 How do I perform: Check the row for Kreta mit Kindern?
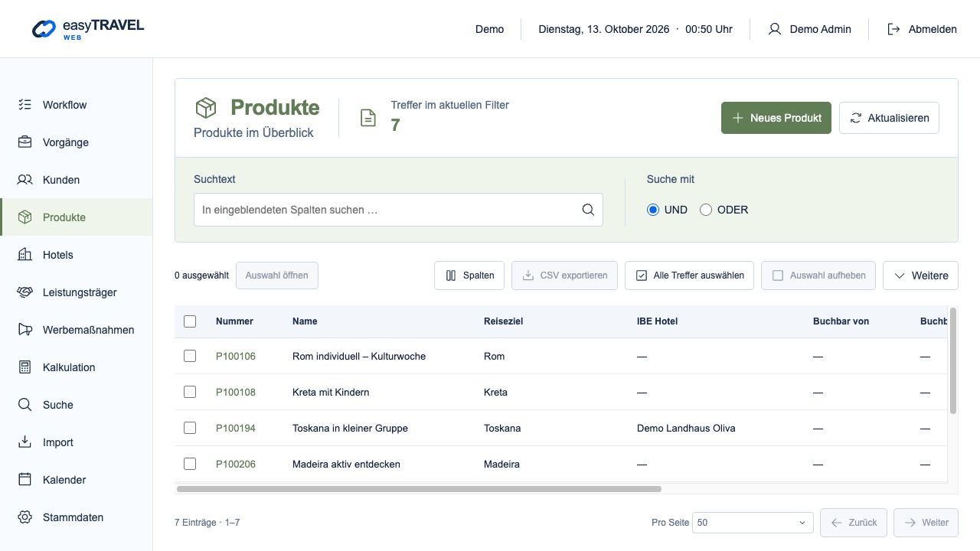tap(190, 392)
